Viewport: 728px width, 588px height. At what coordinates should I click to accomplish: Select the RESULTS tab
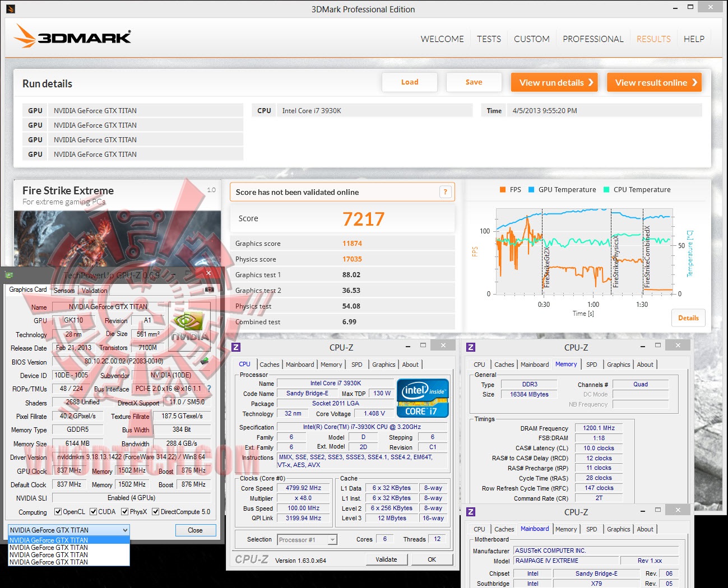coord(653,39)
